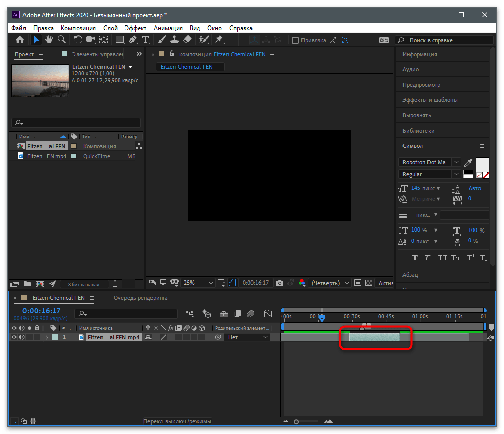Viewport: 504px width, 434px height.
Task: Expand layer 1 properties triangle
Action: tap(47, 337)
